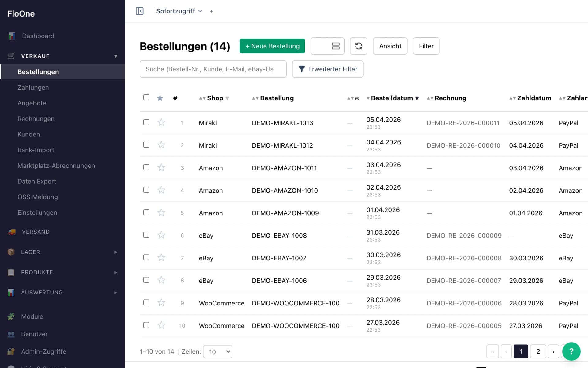Expand the AUSWERTUNG section
The width and height of the screenshot is (588, 368).
coord(116,293)
